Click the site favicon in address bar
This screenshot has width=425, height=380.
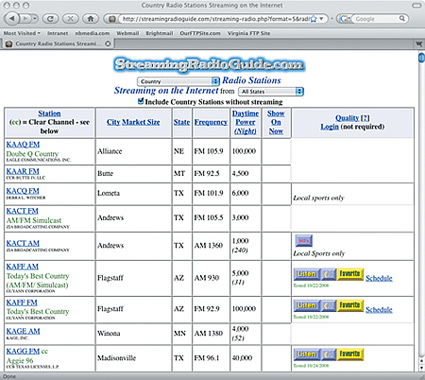coord(112,19)
